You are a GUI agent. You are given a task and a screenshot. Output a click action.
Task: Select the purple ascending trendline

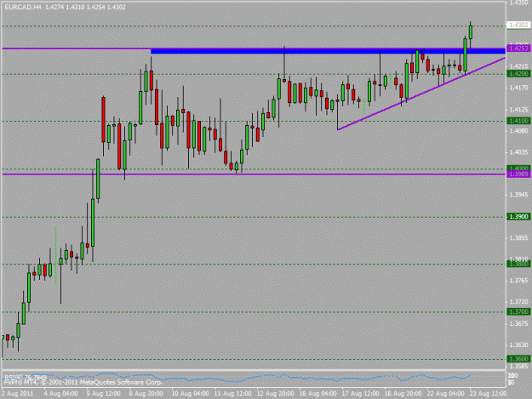420,94
